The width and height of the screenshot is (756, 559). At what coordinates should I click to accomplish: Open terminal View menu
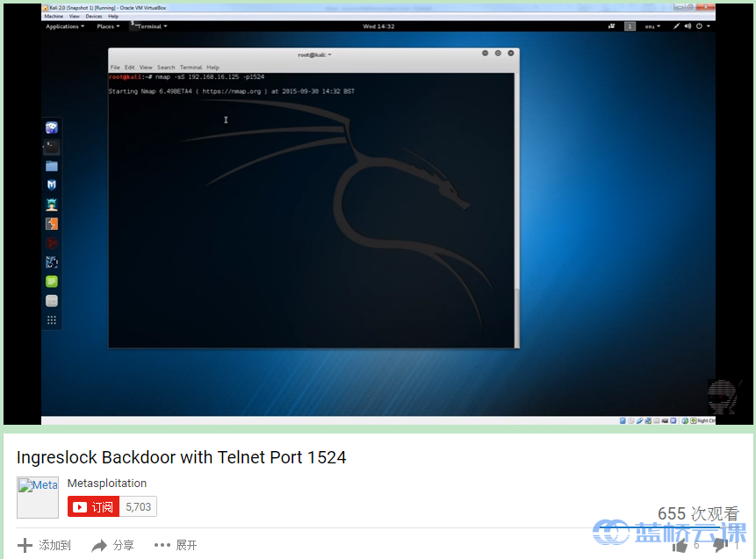[146, 68]
